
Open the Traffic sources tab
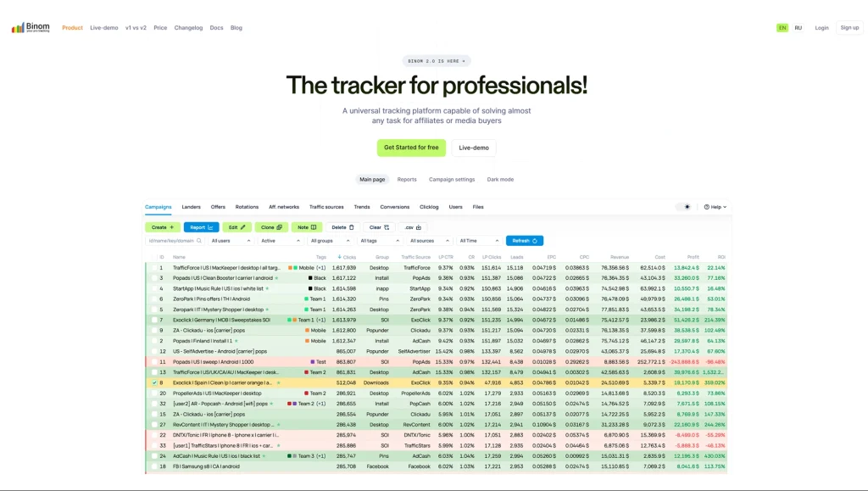point(326,207)
